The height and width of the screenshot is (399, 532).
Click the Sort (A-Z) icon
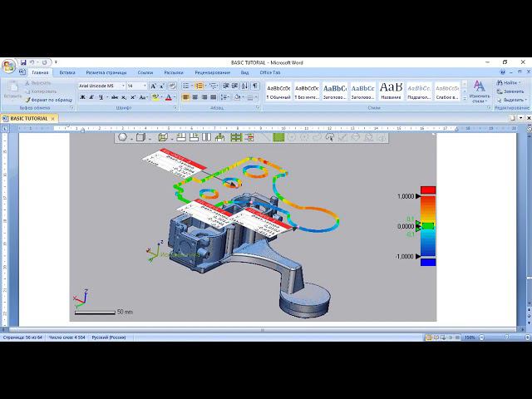[245, 86]
